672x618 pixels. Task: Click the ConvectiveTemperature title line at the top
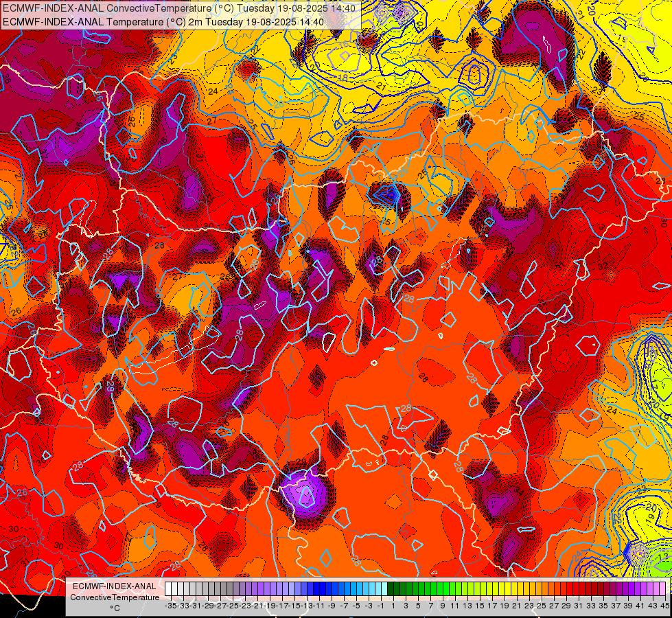click(179, 8)
